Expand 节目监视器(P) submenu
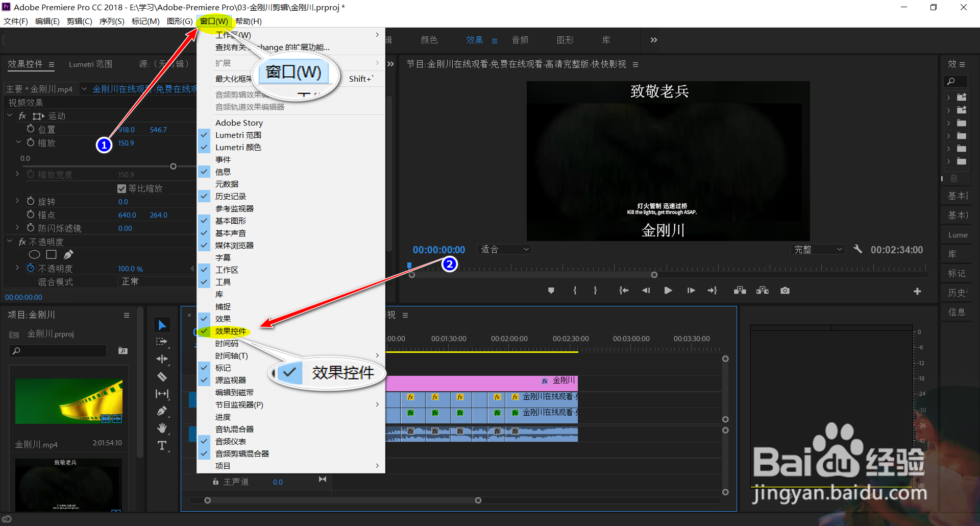The width and height of the screenshot is (980, 526). point(291,404)
